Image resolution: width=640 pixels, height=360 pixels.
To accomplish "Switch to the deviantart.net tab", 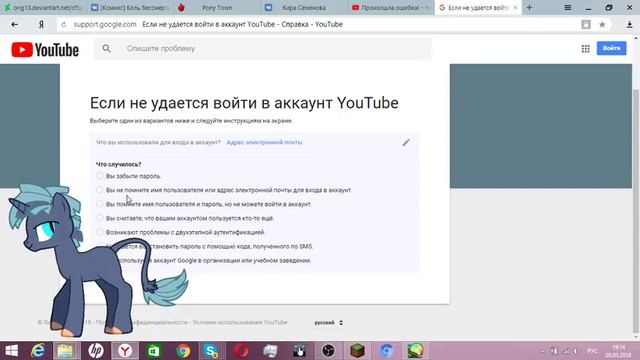I will [x=43, y=7].
